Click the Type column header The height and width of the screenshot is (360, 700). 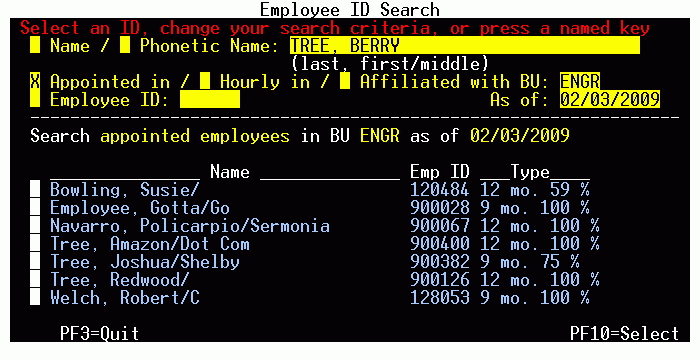(x=530, y=172)
